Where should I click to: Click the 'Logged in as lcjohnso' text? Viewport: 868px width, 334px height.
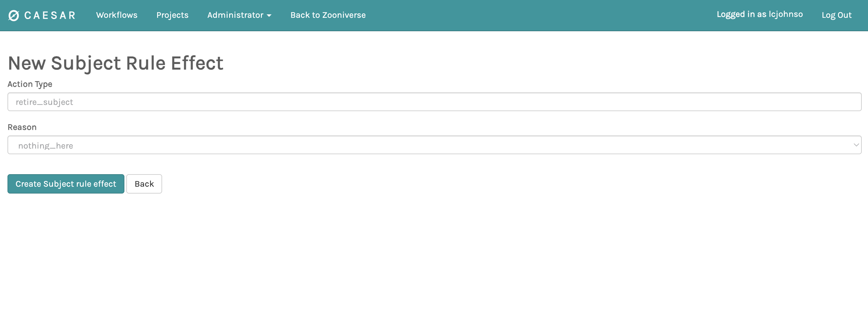click(759, 14)
